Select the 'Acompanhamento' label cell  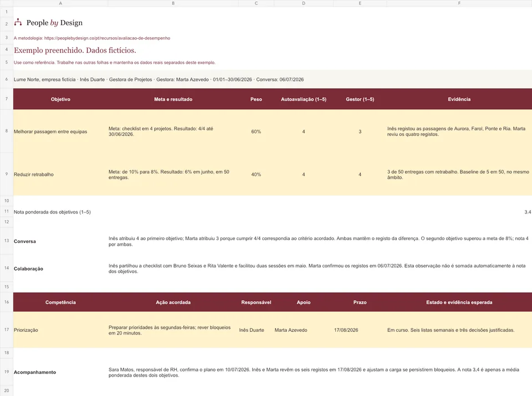(x=60, y=372)
